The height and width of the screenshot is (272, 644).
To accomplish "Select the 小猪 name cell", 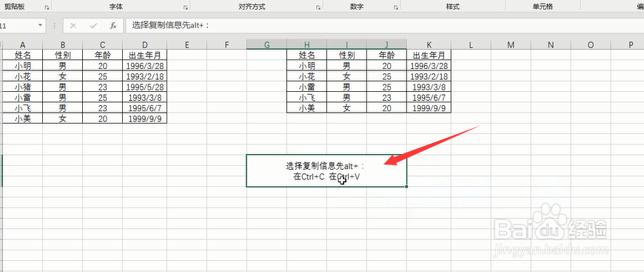I will coord(23,87).
